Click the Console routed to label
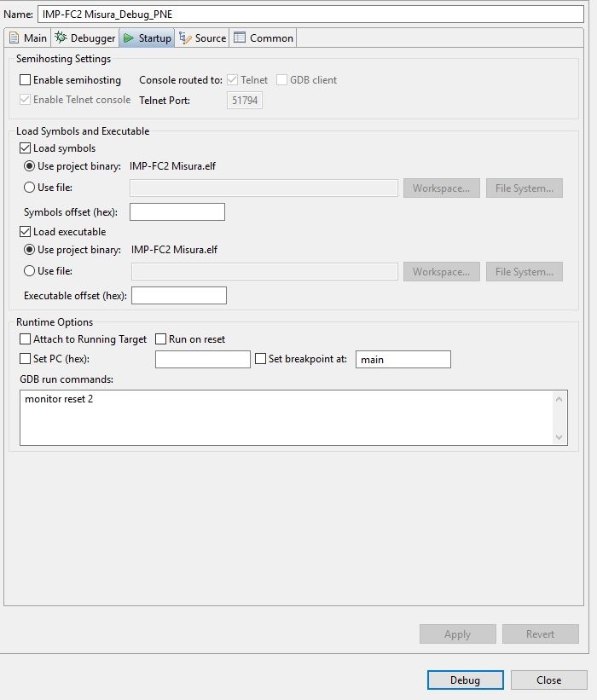This screenshot has height=700, width=597. [x=181, y=80]
